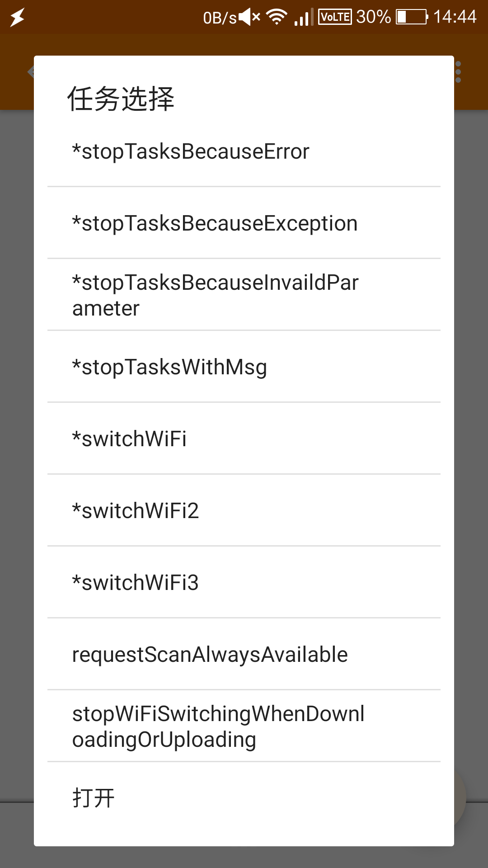Viewport: 488px width, 868px height.
Task: Open the three-dot overflow menu
Action: pyautogui.click(x=458, y=72)
